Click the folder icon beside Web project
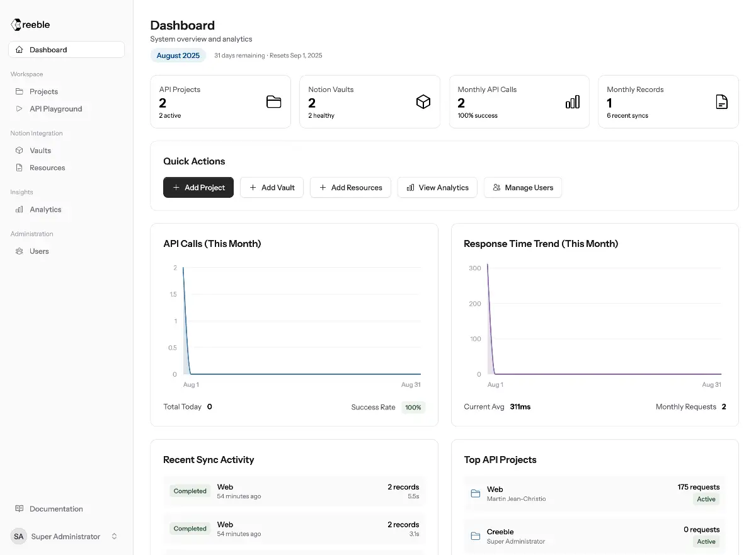The width and height of the screenshot is (756, 555). click(x=476, y=494)
